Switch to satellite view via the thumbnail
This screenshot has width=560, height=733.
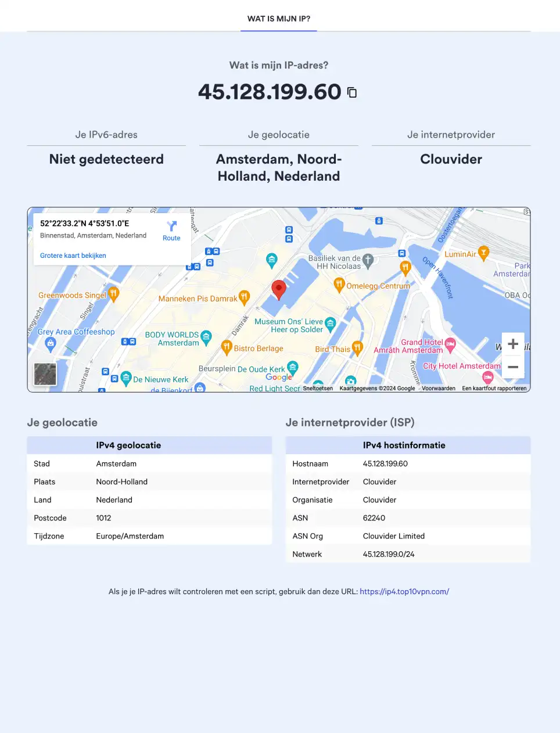click(45, 374)
